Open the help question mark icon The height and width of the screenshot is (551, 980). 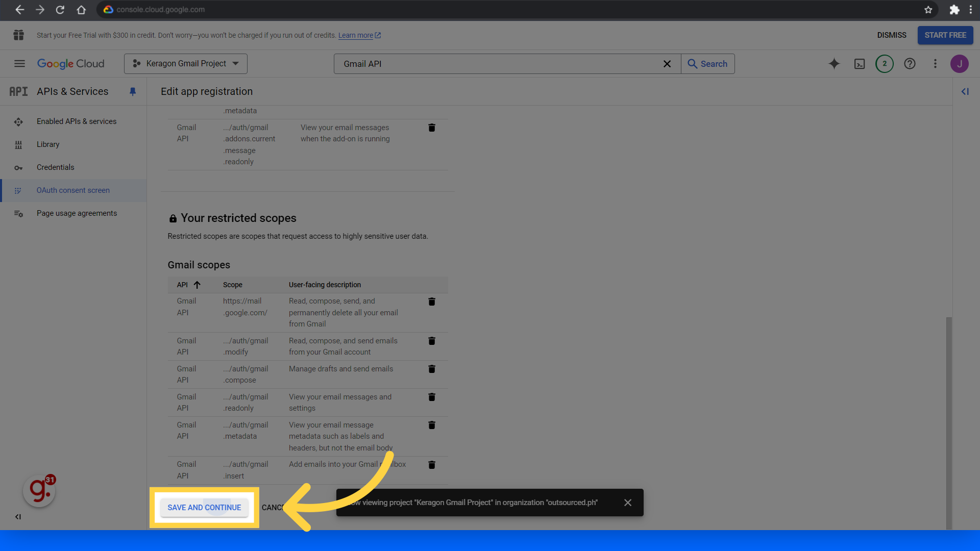click(910, 64)
